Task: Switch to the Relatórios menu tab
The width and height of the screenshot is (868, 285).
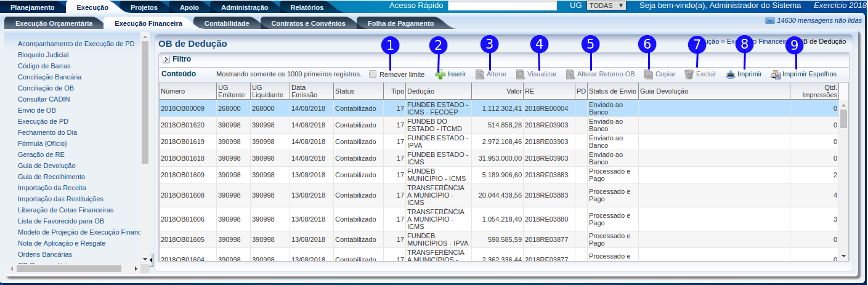Action: tap(306, 7)
